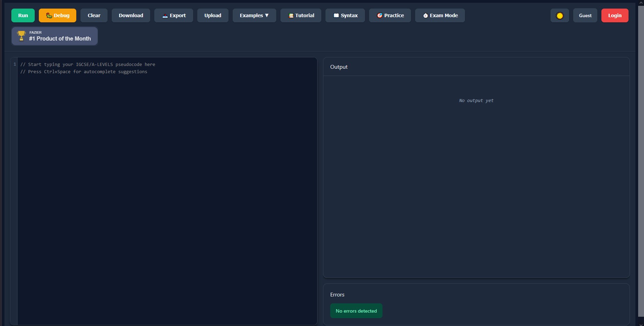Viewport: 644px width, 326px height.
Task: Select the Export upload-tray icon
Action: pos(165,15)
